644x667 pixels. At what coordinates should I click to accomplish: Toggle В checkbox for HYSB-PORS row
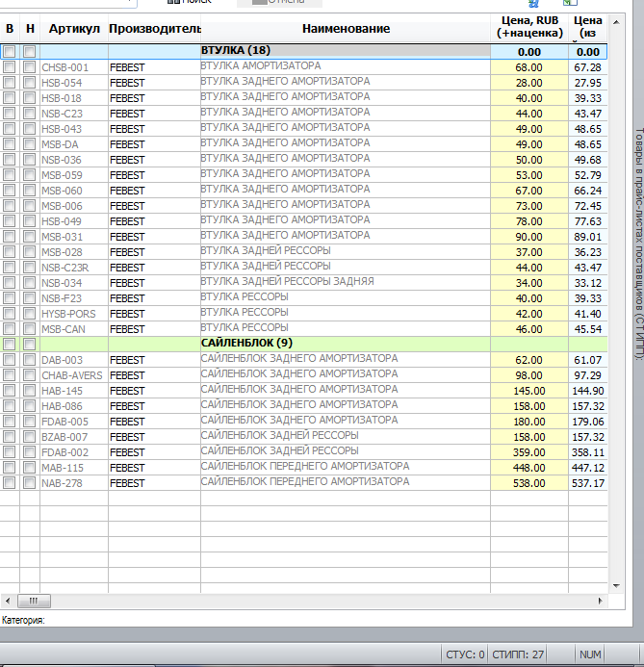(10, 314)
